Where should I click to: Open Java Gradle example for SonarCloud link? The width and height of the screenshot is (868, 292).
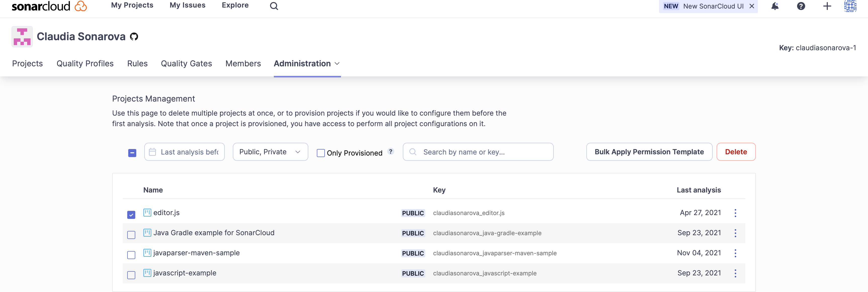click(214, 233)
